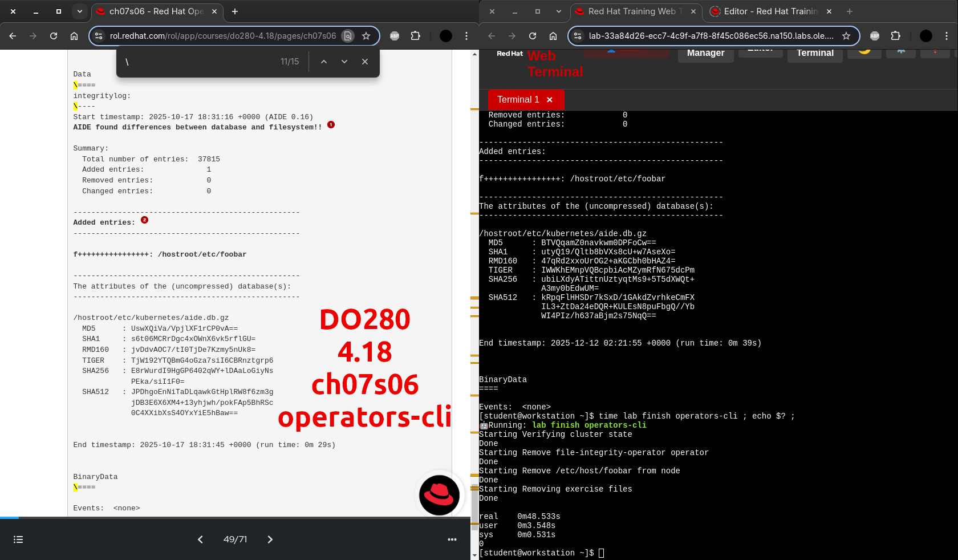
Task: Open the course table of contents icon
Action: 18,539
